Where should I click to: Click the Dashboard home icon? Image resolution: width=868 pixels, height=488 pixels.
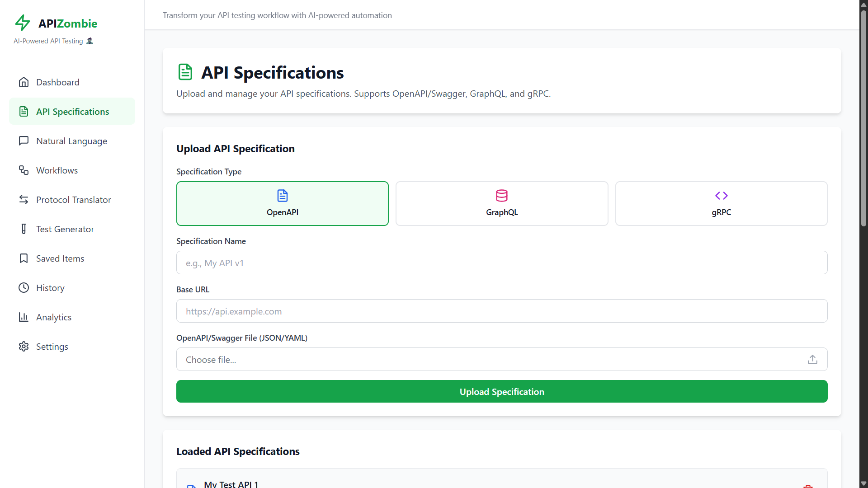click(x=24, y=82)
